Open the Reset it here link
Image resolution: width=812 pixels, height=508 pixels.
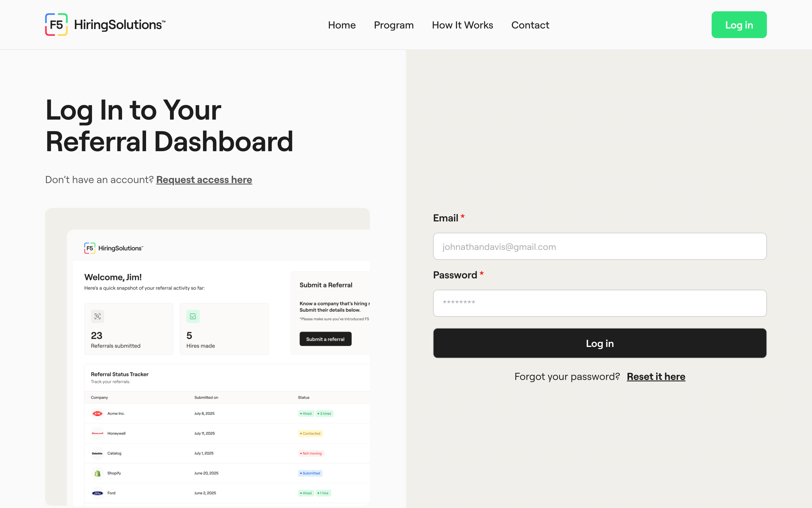[656, 376]
